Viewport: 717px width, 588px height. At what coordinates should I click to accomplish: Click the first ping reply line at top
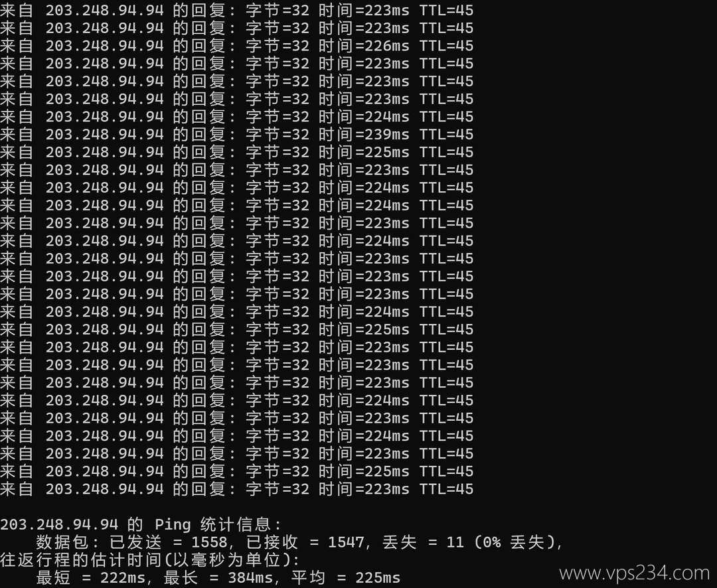coord(237,10)
